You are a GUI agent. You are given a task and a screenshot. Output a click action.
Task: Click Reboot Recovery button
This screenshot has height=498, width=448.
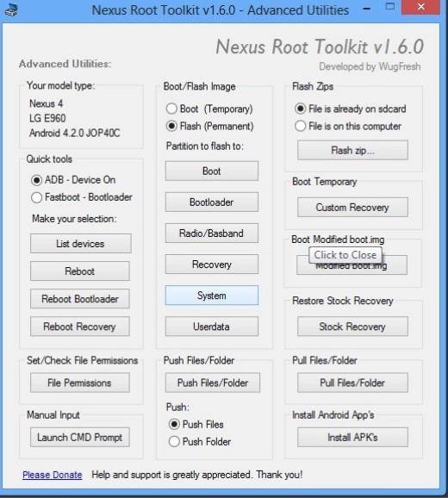[x=80, y=327]
